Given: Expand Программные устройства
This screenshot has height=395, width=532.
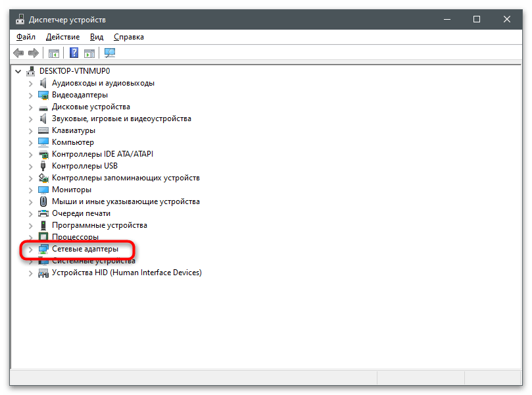Looking at the screenshot, I should pyautogui.click(x=30, y=226).
